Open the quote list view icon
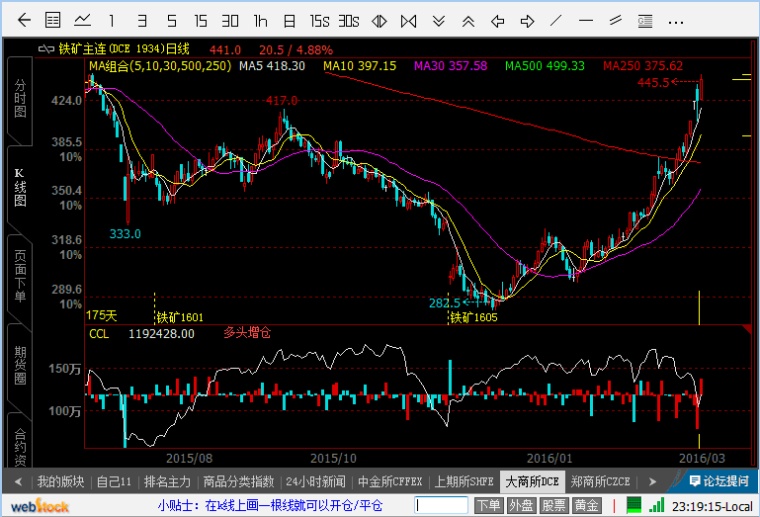Image resolution: width=760 pixels, height=517 pixels. click(53, 20)
